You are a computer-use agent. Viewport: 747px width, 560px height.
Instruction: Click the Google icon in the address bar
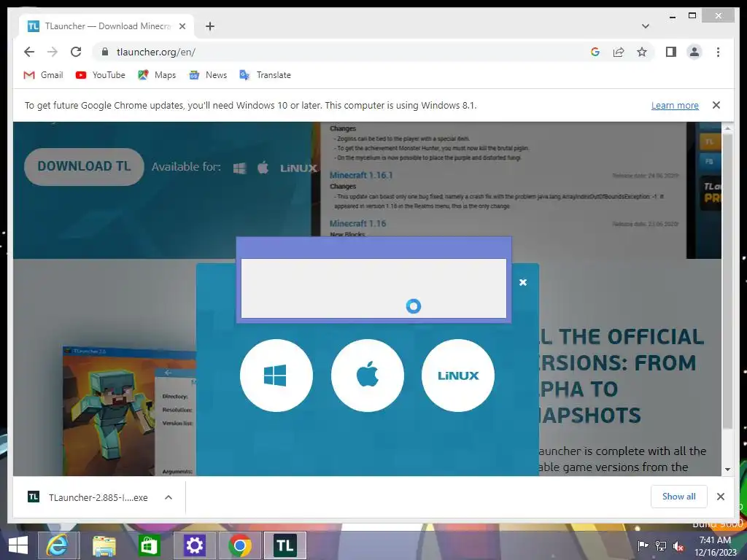595,52
